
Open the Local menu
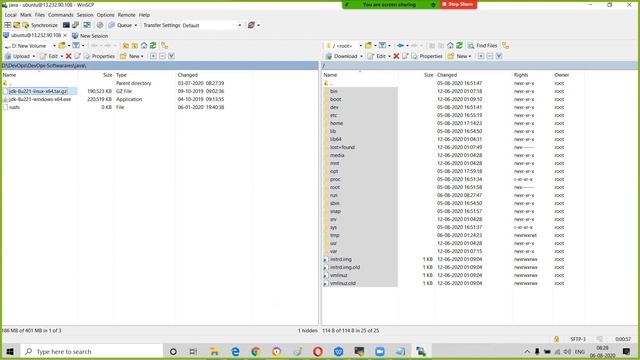coord(11,15)
